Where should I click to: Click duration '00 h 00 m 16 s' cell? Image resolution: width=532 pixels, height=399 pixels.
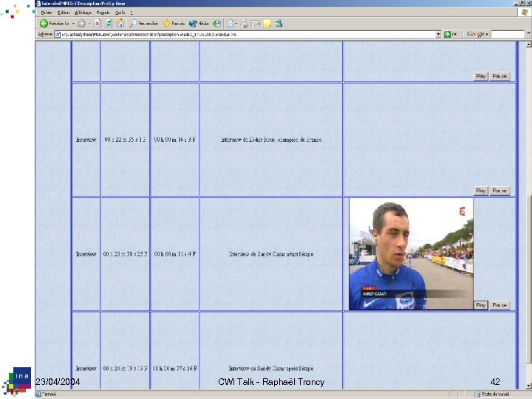point(174,140)
